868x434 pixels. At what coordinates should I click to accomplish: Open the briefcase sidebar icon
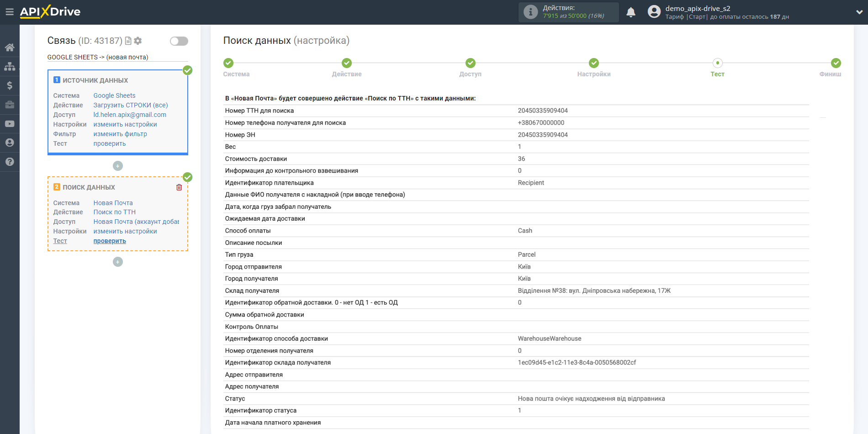10,105
